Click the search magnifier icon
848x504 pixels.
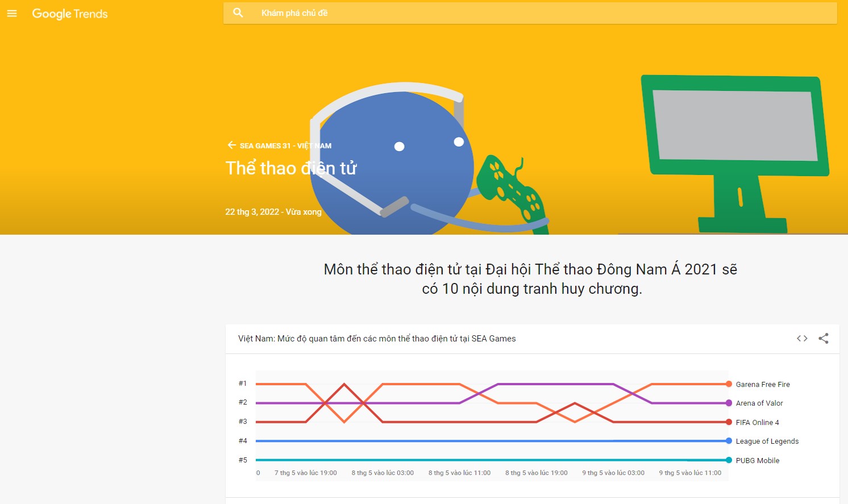[x=238, y=13]
